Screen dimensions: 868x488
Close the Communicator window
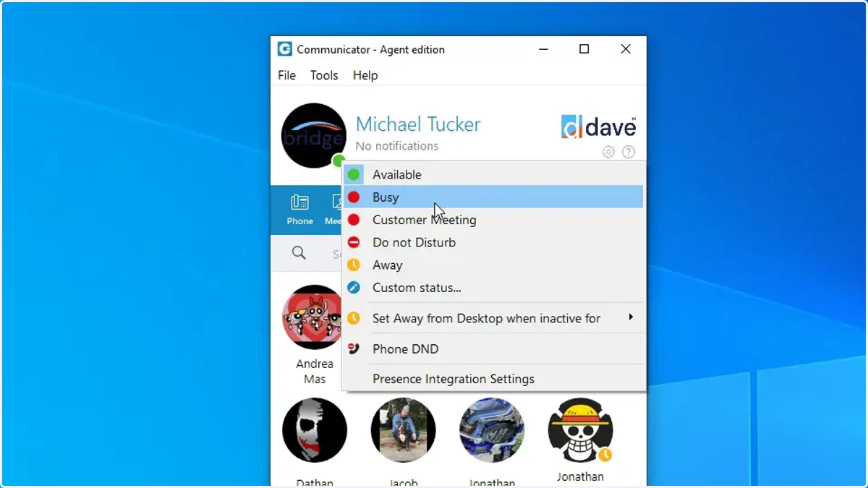(626, 49)
